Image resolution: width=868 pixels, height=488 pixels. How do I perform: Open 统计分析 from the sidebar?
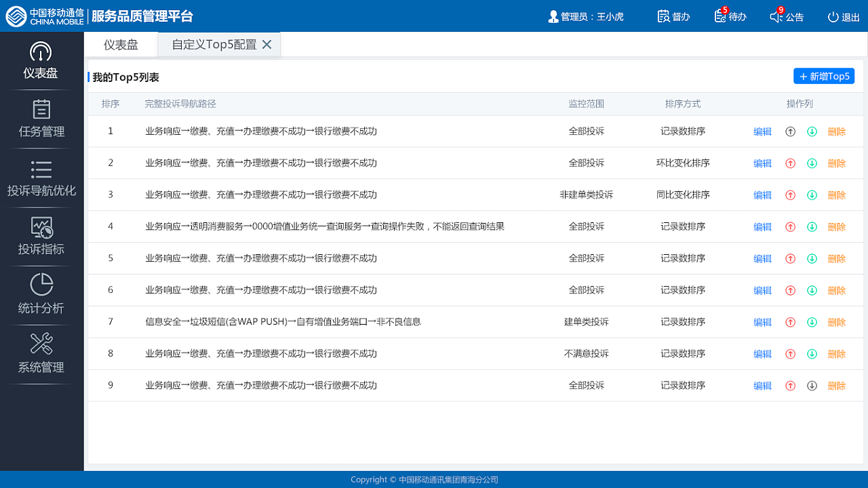[41, 295]
